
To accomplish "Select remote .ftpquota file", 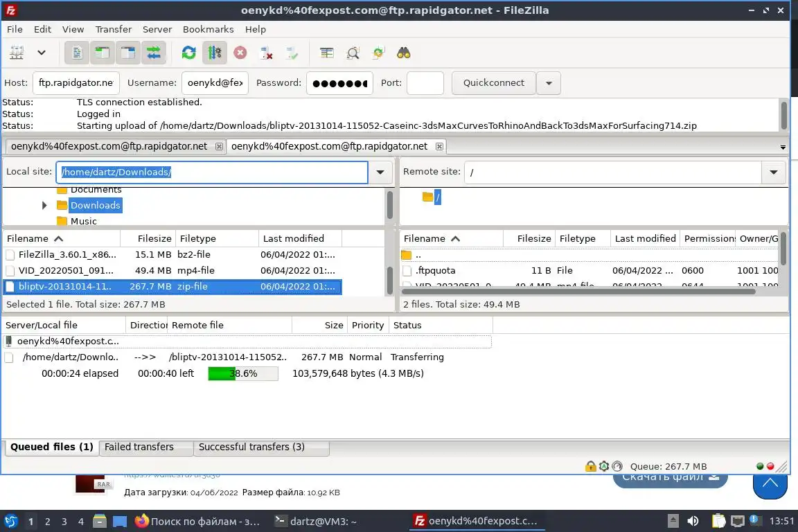I will pyautogui.click(x=589, y=270).
